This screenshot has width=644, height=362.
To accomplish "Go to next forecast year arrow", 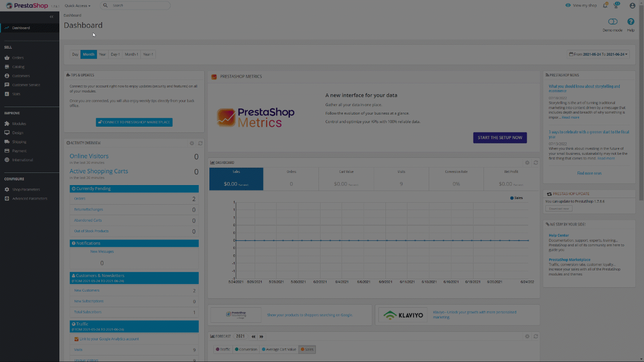I will click(262, 336).
